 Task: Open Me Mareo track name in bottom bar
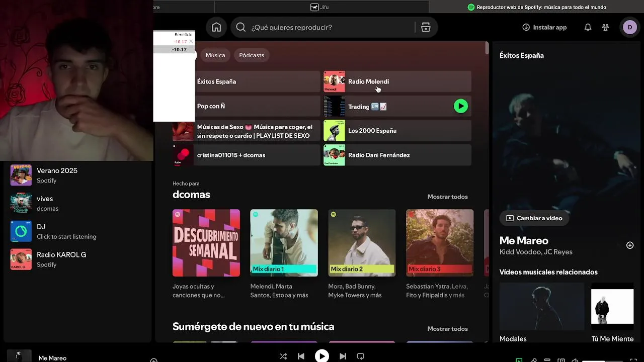point(52,358)
